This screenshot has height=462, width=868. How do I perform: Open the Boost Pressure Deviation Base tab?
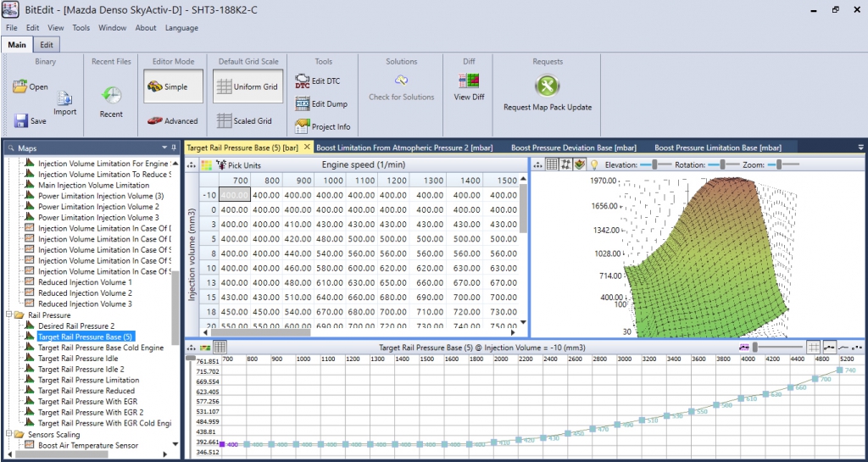coord(574,148)
